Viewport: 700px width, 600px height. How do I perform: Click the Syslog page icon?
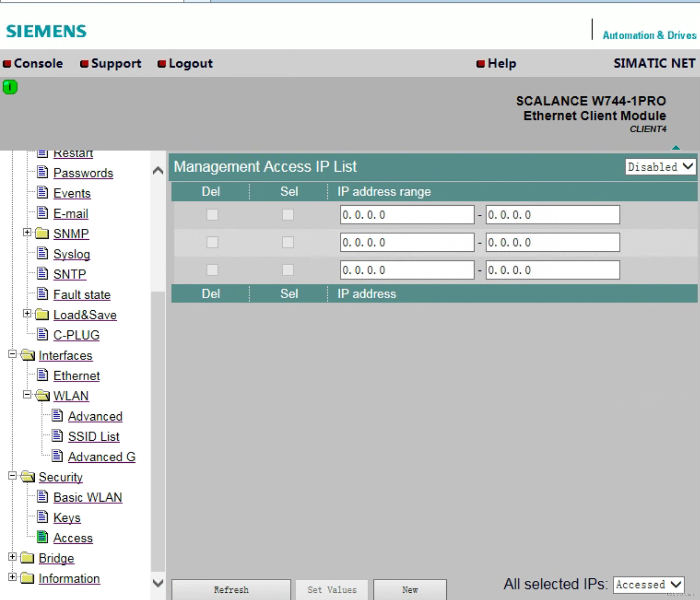[42, 253]
